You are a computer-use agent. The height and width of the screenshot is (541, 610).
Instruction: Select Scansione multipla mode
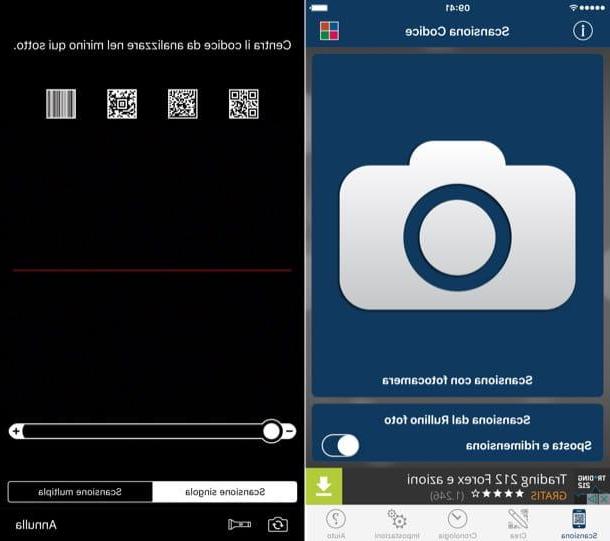[x=80, y=492]
